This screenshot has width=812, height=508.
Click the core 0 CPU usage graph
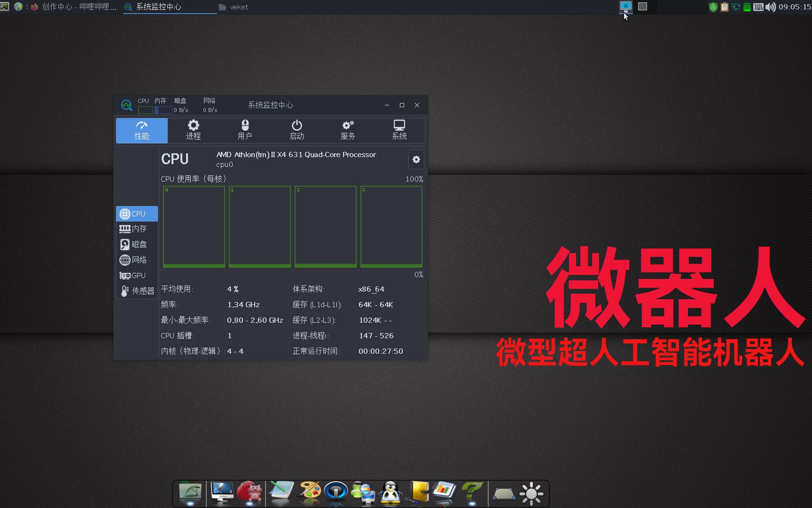(x=193, y=226)
